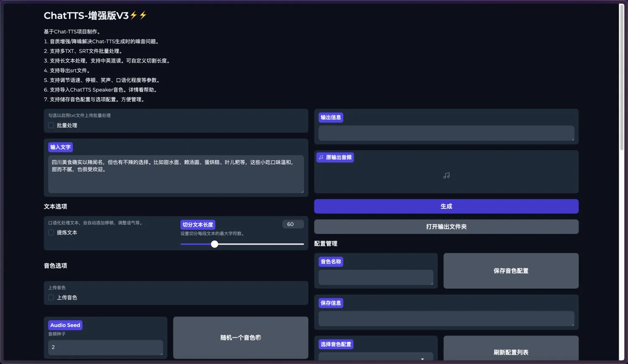This screenshot has width=628, height=364.
Task: Click the 保存信息 text box
Action: pyautogui.click(x=446, y=319)
